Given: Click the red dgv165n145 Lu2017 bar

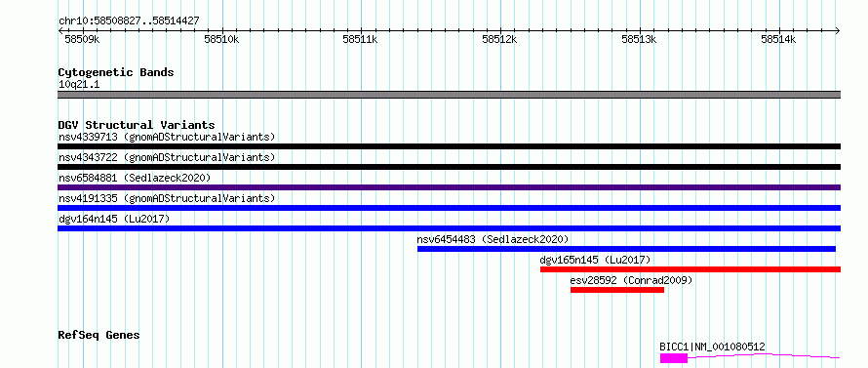Looking at the screenshot, I should coord(690,269).
